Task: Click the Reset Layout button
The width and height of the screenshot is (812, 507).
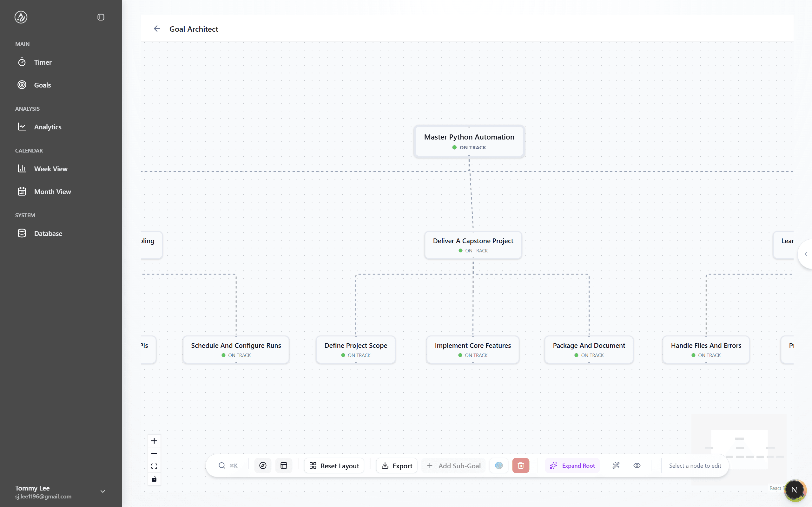Action: coord(334,465)
